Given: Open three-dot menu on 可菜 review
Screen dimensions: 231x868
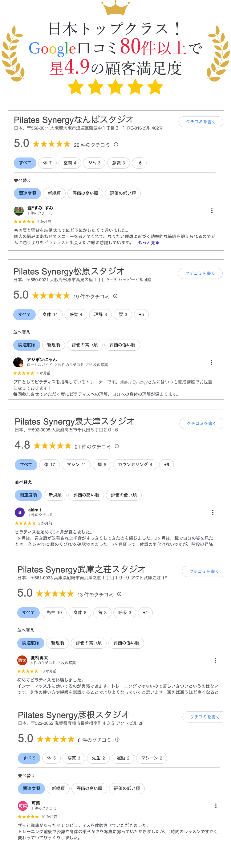Looking at the screenshot, I should pyautogui.click(x=216, y=806).
